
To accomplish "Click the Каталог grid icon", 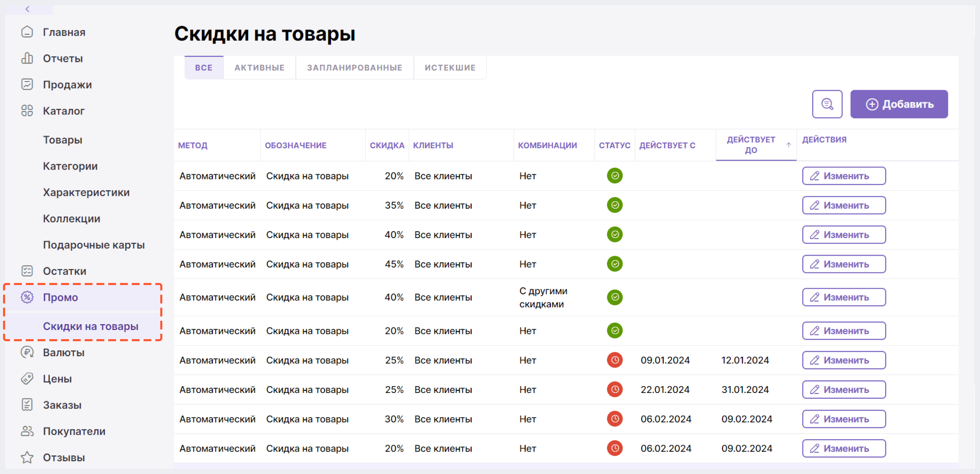I will click(27, 111).
